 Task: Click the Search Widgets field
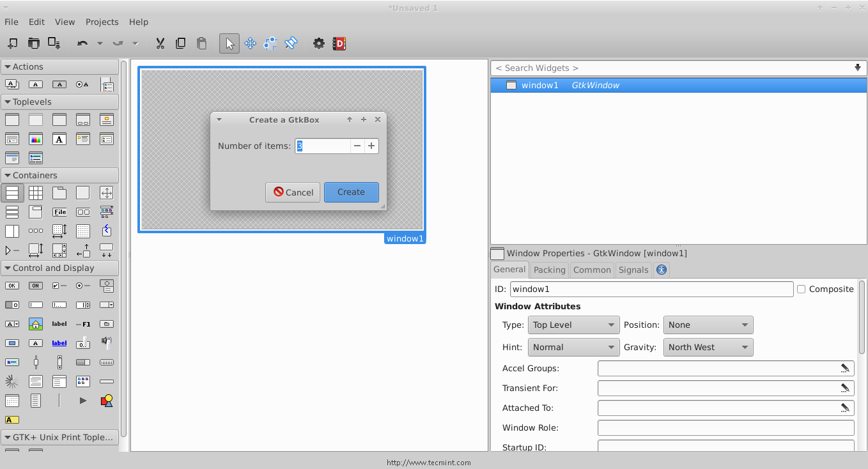671,68
